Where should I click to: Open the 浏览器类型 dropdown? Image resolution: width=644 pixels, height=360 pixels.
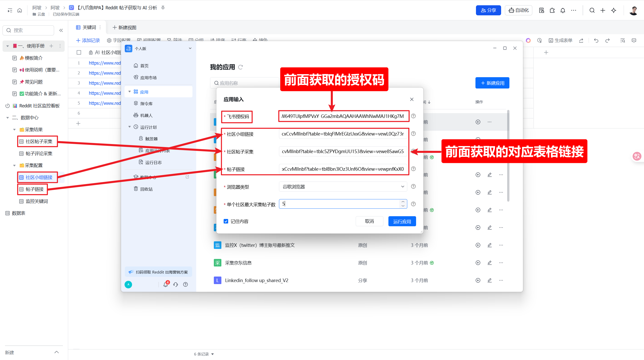343,187
